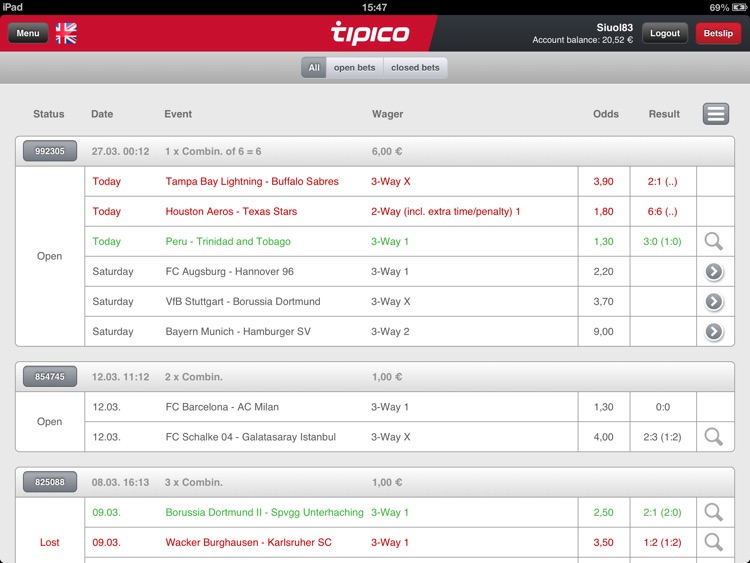Click the 15:47 clock in status bar

pyautogui.click(x=375, y=7)
